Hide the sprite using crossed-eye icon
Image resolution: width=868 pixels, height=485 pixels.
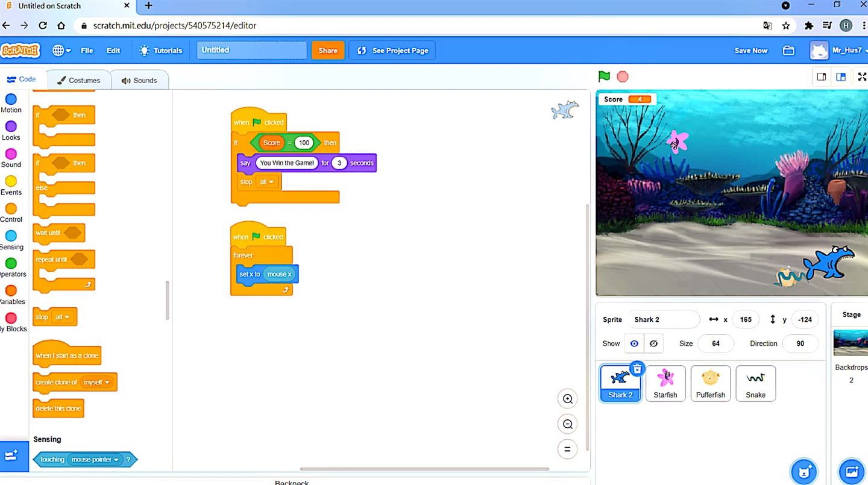coord(653,343)
